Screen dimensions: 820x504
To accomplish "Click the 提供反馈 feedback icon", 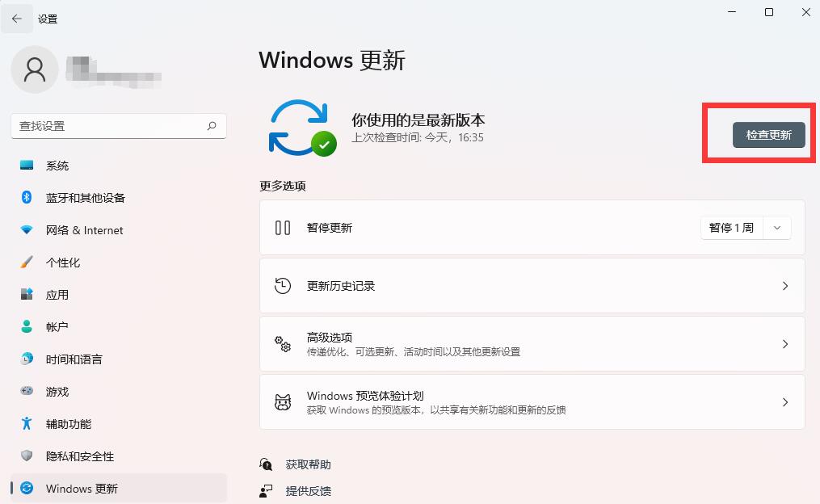I will [x=266, y=491].
